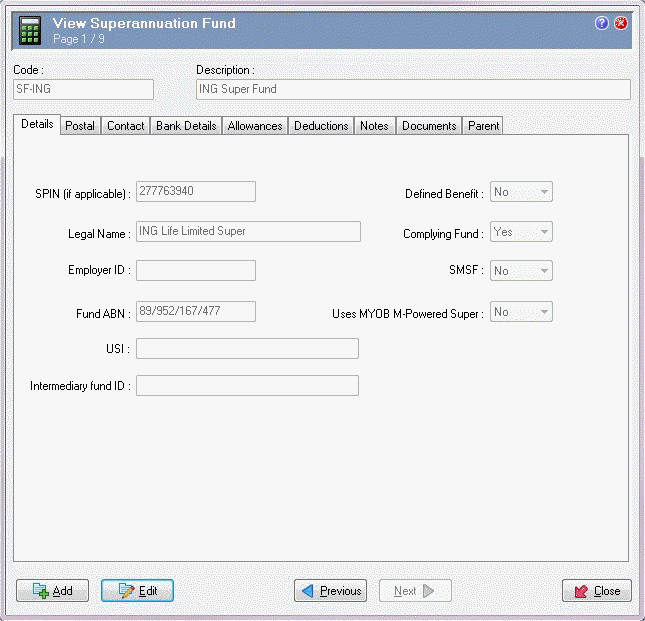Click the Fund ABN field
The height and width of the screenshot is (621, 645).
(x=196, y=312)
